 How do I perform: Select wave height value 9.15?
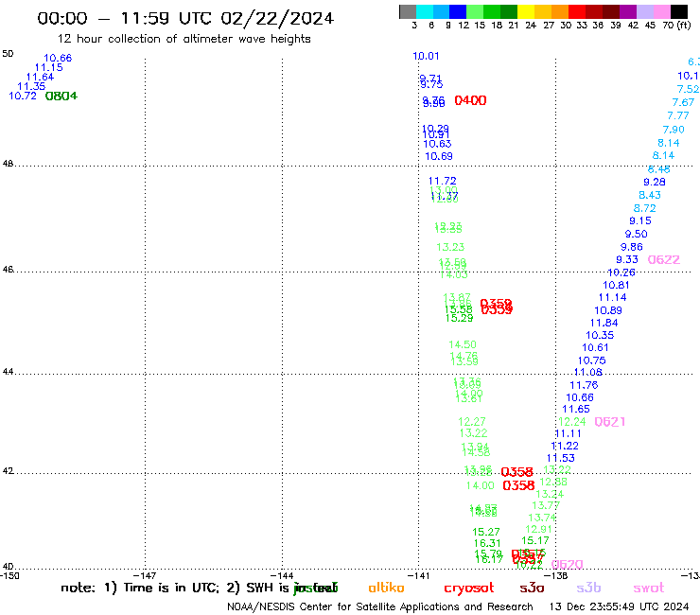pyautogui.click(x=640, y=220)
